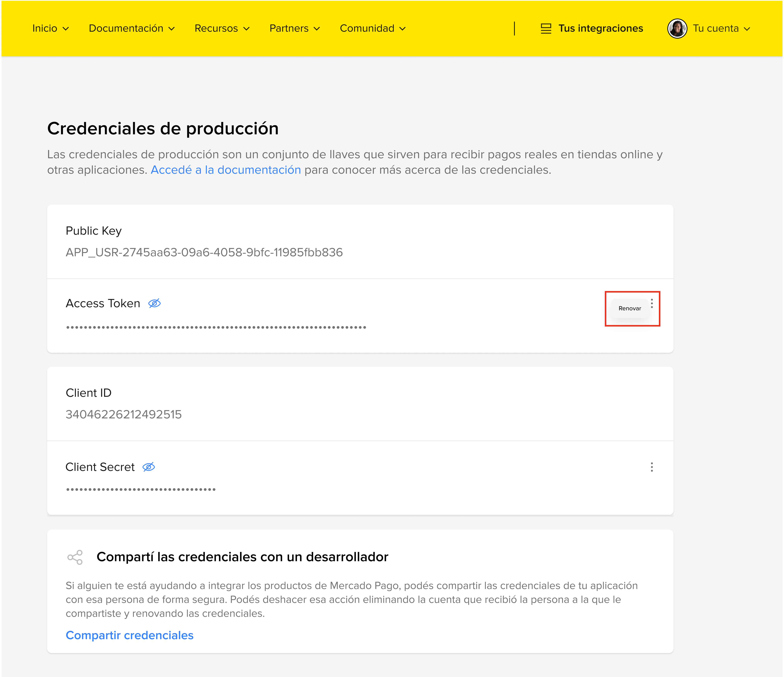Click the Public Key label
Screen dimensions: 784x677
(93, 231)
